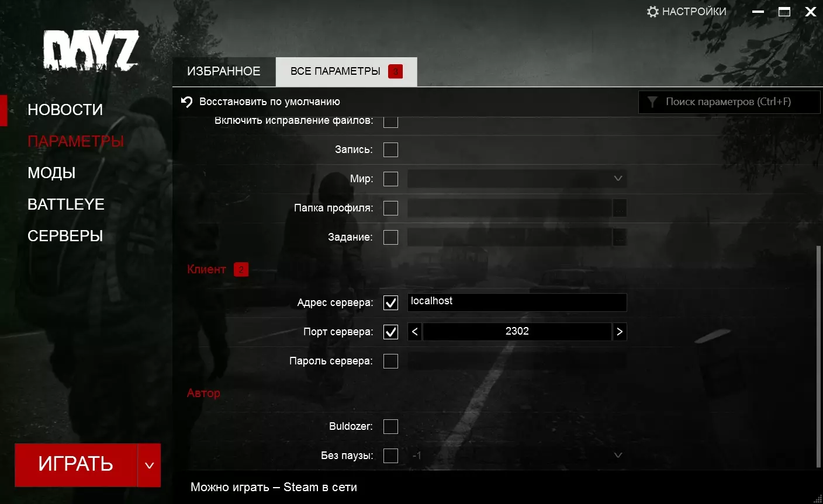Click the red badge on ВСЕ ПАРАМЕТРЫ tab
Viewport: 823px width, 504px height.
(x=395, y=72)
